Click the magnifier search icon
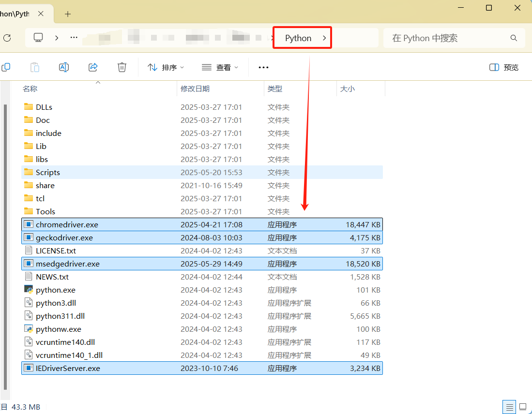 pos(514,38)
